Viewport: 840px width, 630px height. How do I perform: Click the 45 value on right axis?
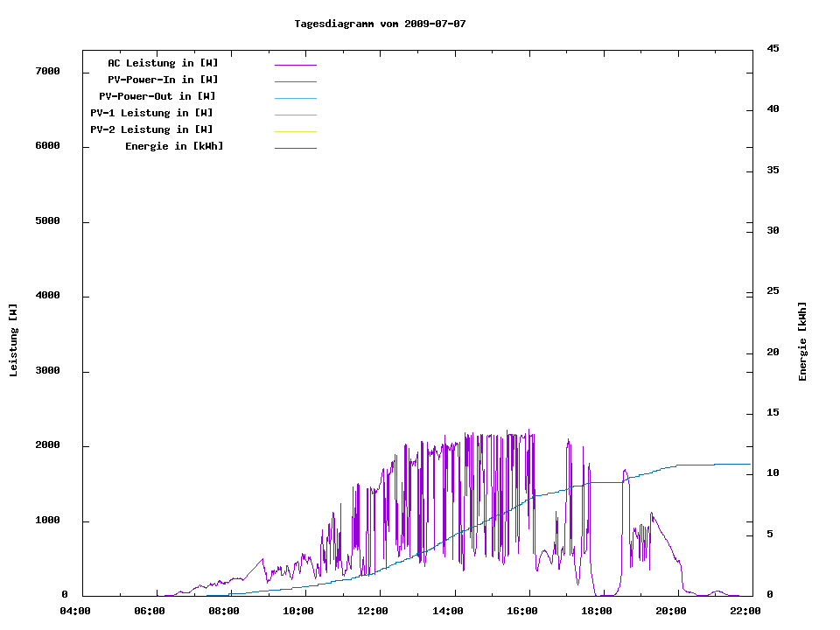click(x=773, y=48)
